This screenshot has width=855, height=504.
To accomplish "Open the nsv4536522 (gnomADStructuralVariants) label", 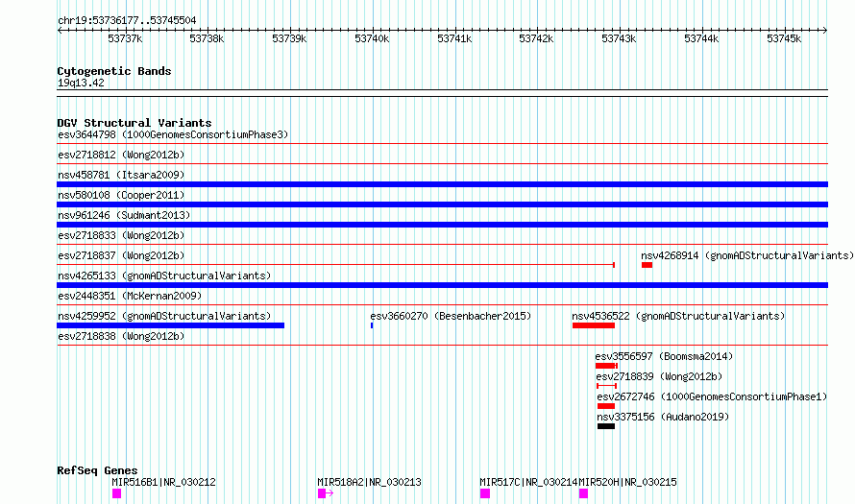I will click(x=678, y=316).
